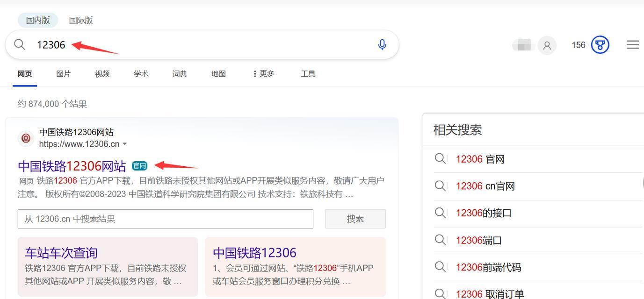Expand the 更多 menu

(x=264, y=74)
